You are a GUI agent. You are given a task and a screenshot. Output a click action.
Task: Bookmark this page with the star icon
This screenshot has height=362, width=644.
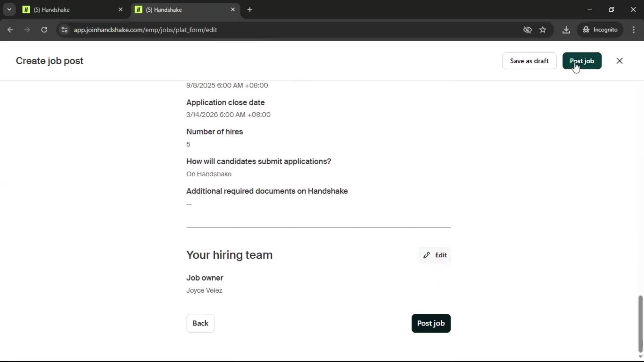(543, 30)
